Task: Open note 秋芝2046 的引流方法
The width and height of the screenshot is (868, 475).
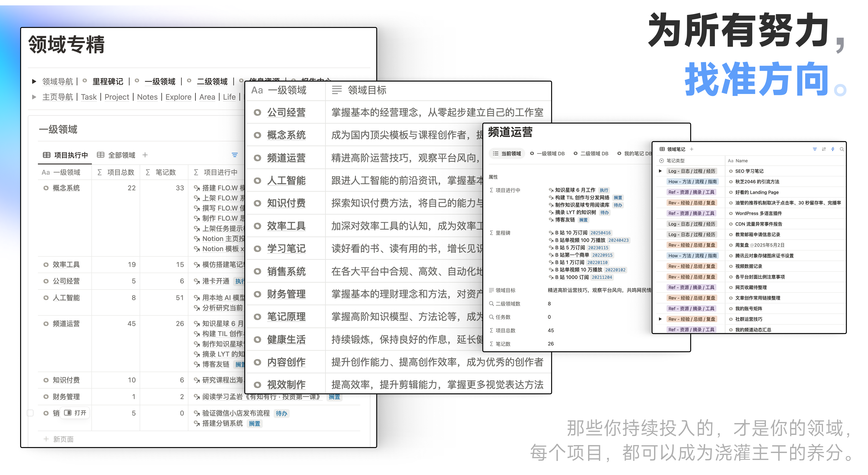Action: (x=757, y=182)
